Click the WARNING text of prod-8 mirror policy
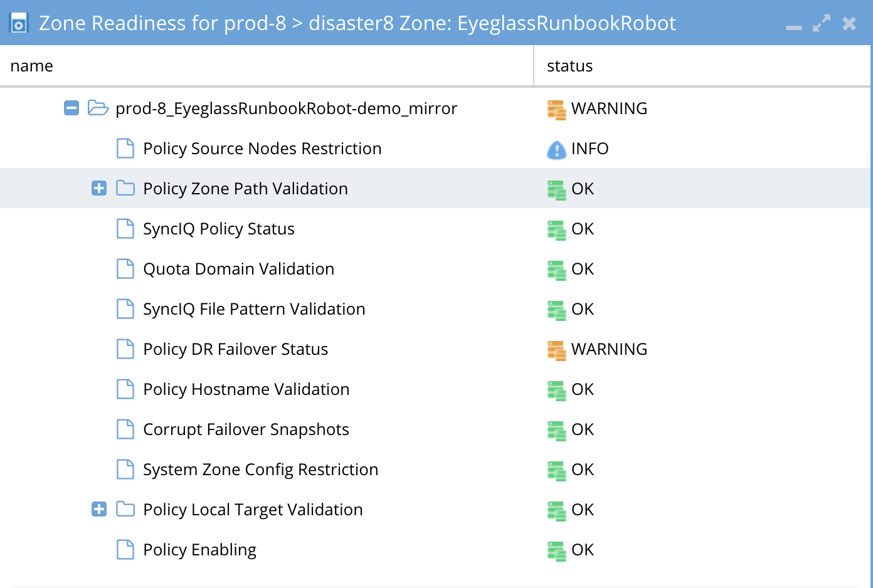This screenshot has height=588, width=873. coord(609,108)
